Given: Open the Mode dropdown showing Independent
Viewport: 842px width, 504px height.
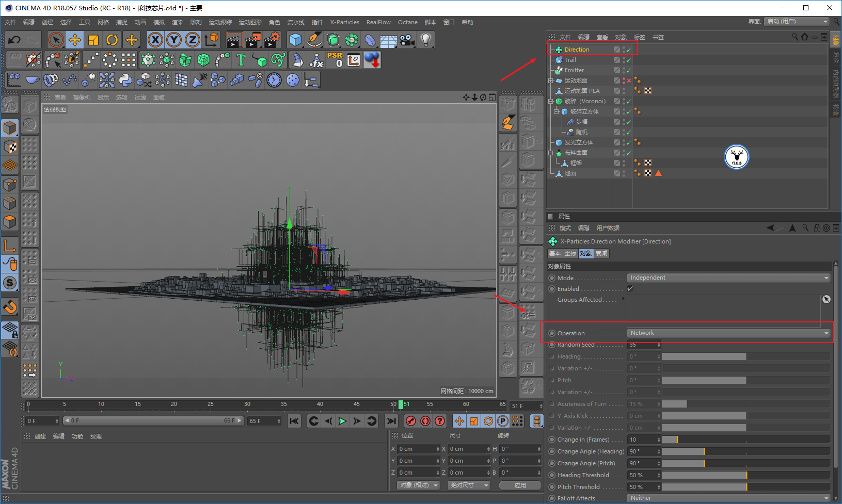Looking at the screenshot, I should click(728, 278).
